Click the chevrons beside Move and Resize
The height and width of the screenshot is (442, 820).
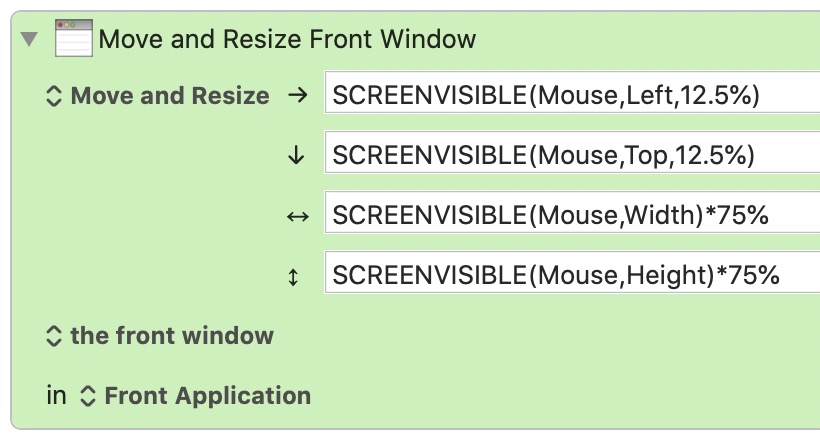pyautogui.click(x=54, y=96)
